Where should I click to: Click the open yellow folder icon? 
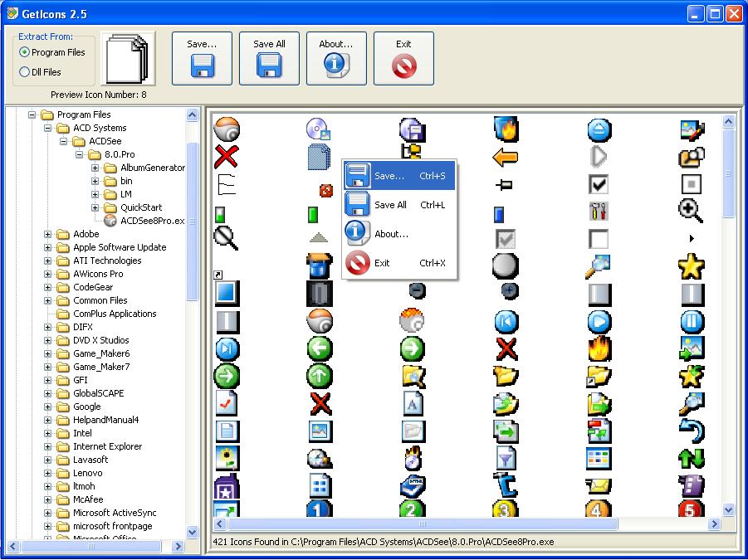(x=506, y=376)
